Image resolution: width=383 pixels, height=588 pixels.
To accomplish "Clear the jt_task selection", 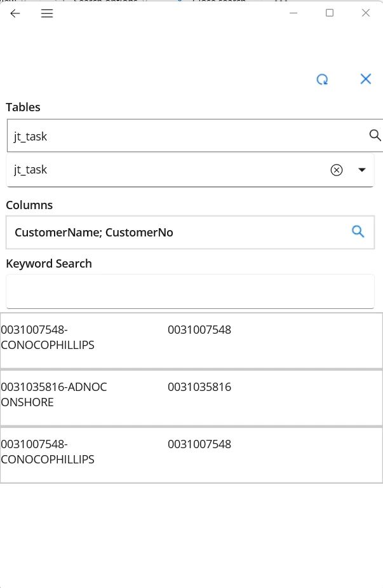I will click(337, 170).
